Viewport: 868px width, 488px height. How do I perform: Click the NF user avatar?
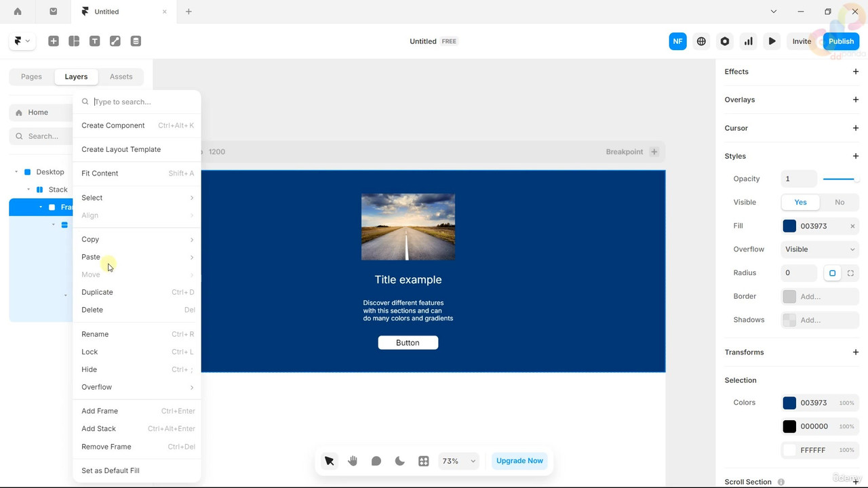coord(677,41)
